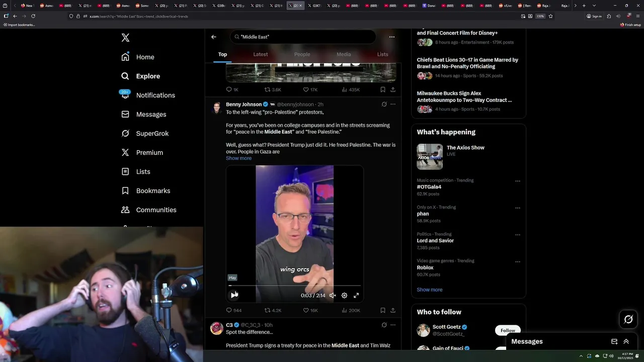Open more options for #OTGala4 trend
The width and height of the screenshot is (644, 362).
518,181
